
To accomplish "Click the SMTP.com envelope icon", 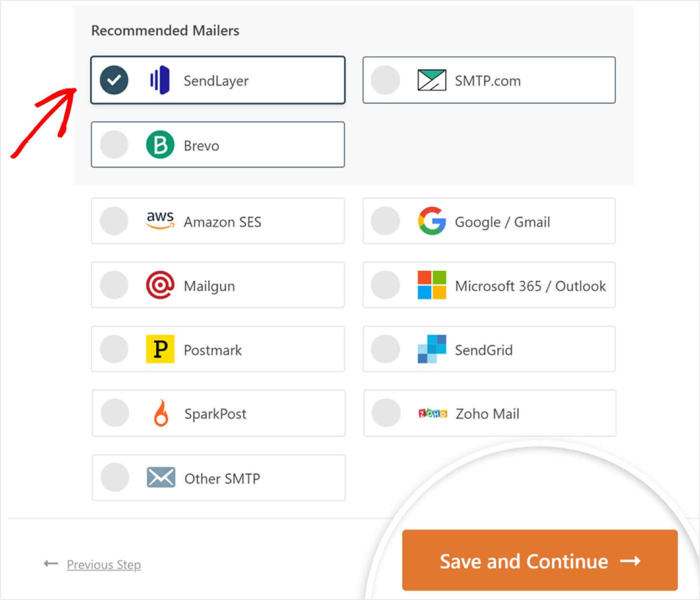I will (431, 80).
